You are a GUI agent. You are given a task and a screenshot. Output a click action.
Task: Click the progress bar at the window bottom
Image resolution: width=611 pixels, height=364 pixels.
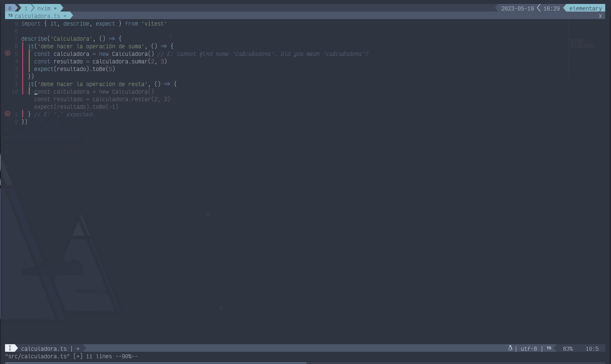click(155, 363)
